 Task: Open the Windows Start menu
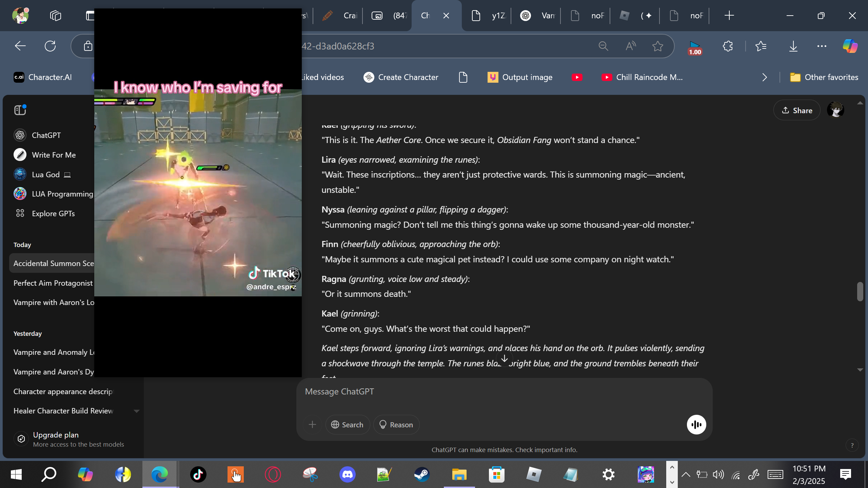[16, 474]
